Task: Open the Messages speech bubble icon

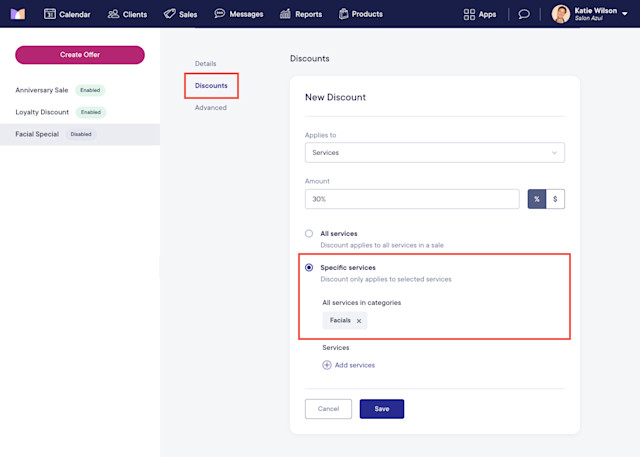Action: click(220, 13)
